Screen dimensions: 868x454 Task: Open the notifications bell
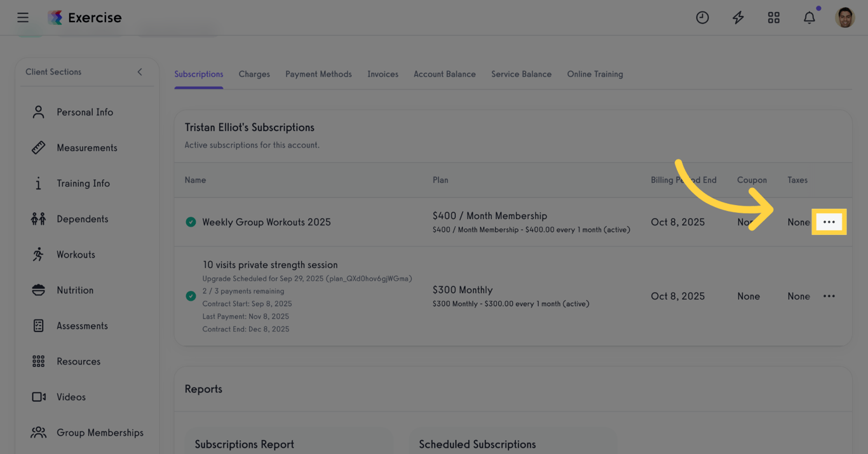(809, 17)
